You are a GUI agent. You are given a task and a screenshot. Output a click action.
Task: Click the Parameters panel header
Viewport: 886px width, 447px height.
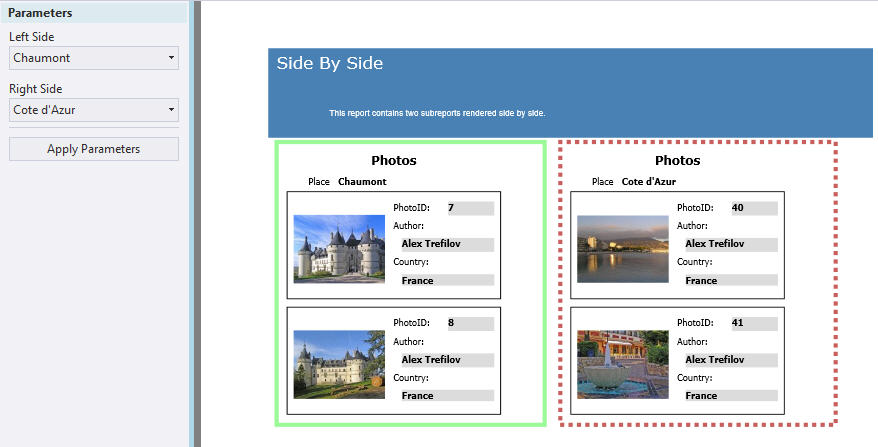point(94,13)
